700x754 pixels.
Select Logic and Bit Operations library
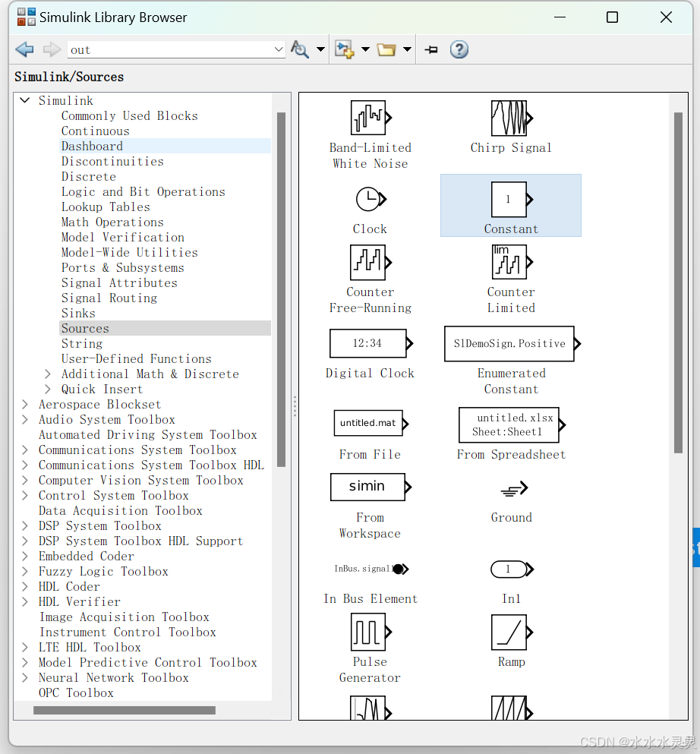(x=143, y=192)
